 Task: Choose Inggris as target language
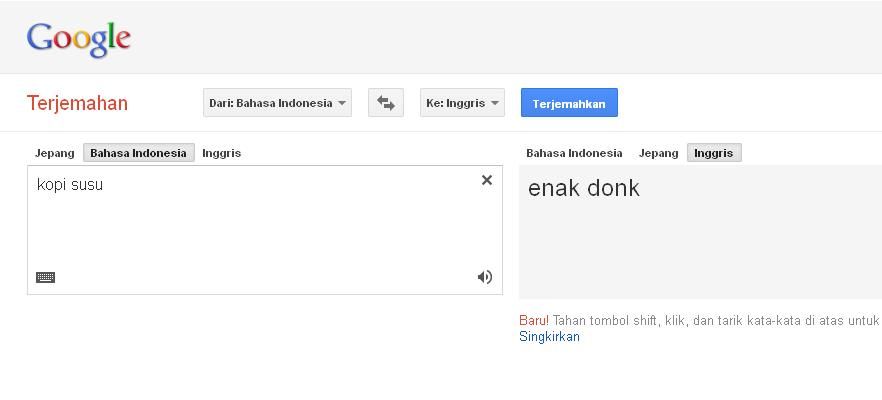(x=714, y=153)
